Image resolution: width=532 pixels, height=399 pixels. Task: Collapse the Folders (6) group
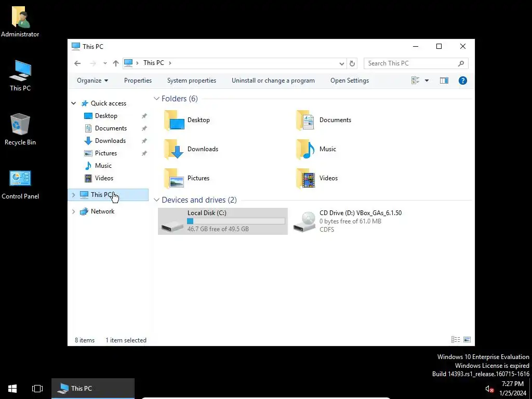pos(156,98)
